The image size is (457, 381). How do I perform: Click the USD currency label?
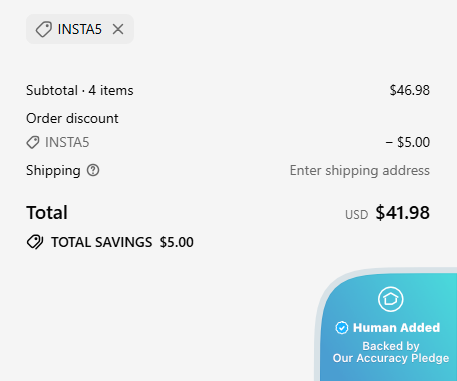357,215
